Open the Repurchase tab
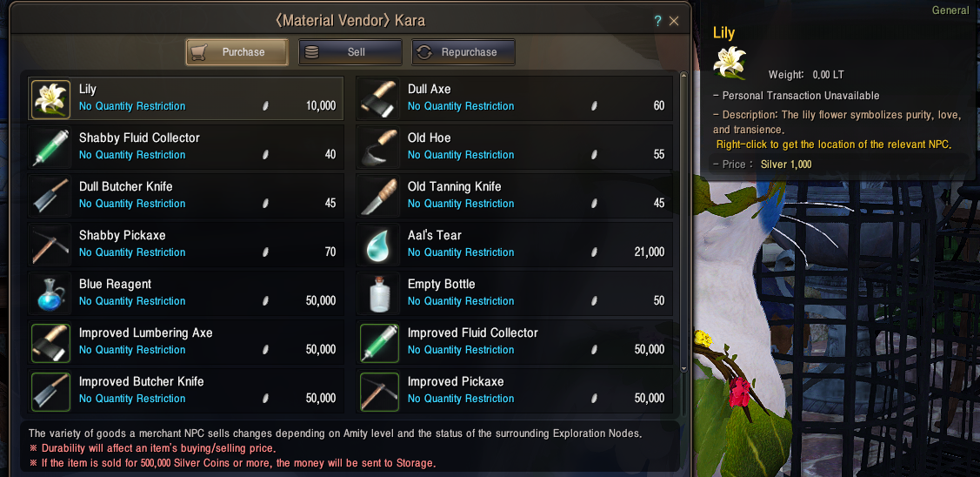This screenshot has width=980, height=477. tap(463, 52)
